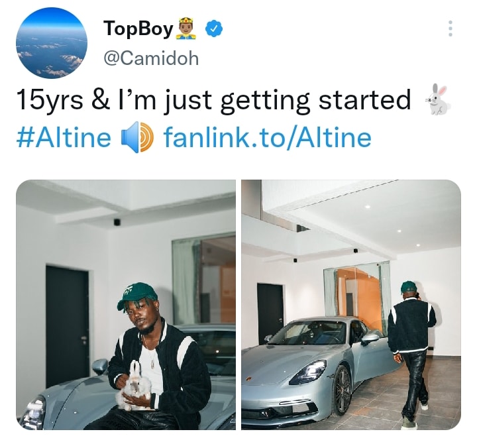Click the tweet text '15yrs & I'm just getting started'
Image resolution: width=477 pixels, height=448 pixels.
coord(213,99)
